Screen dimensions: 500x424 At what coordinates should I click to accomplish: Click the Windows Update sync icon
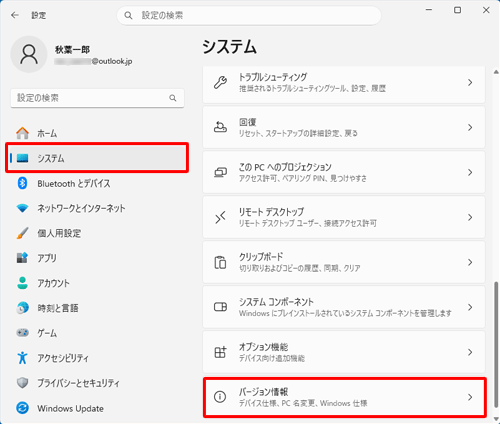click(x=22, y=408)
